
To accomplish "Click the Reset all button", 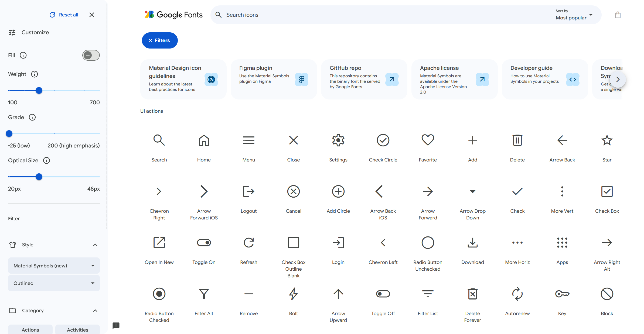I will 64,15.
